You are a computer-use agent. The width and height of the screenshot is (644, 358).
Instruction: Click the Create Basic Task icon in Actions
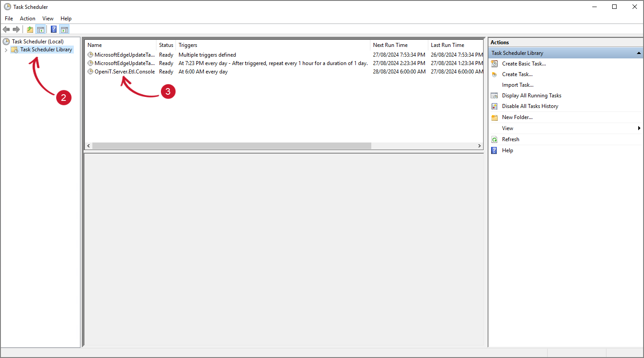coord(494,64)
